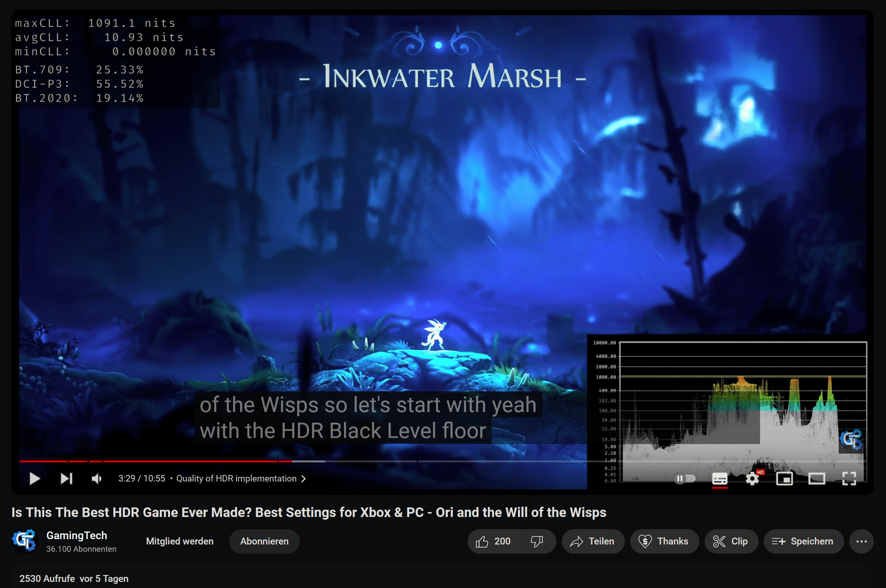
Task: Like the video with thumbs up
Action: (493, 541)
